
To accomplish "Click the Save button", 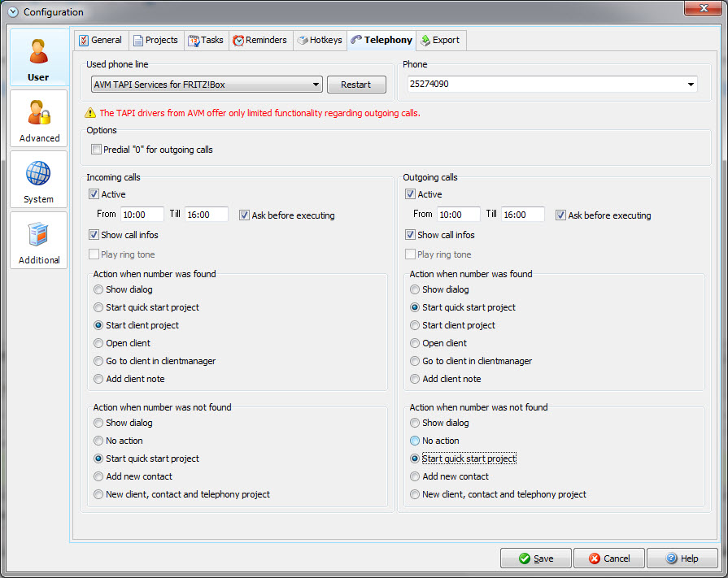I will click(x=535, y=558).
